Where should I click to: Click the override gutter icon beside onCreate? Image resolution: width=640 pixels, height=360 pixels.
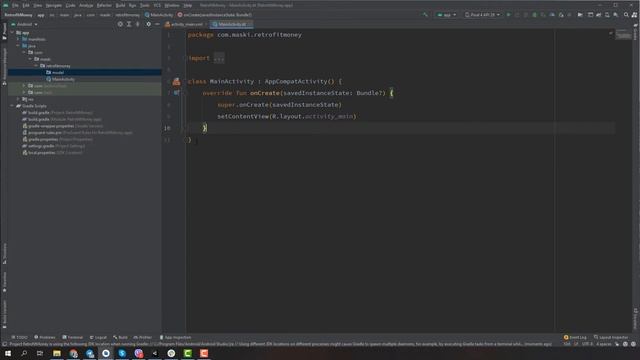coord(176,93)
